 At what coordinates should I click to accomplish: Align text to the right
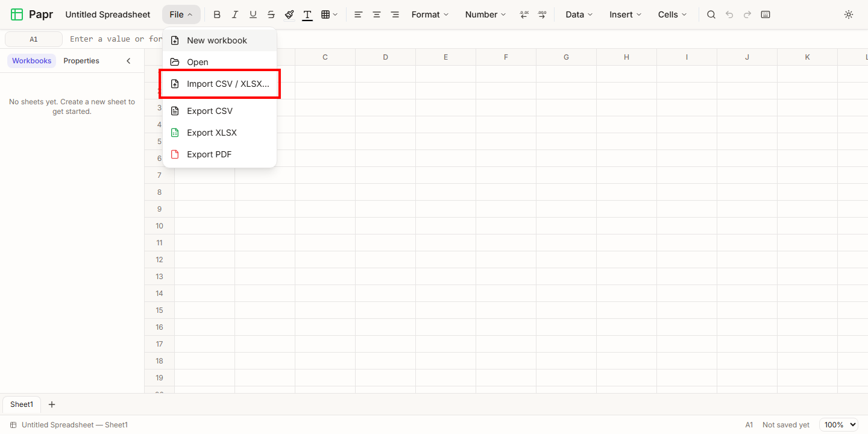[395, 14]
